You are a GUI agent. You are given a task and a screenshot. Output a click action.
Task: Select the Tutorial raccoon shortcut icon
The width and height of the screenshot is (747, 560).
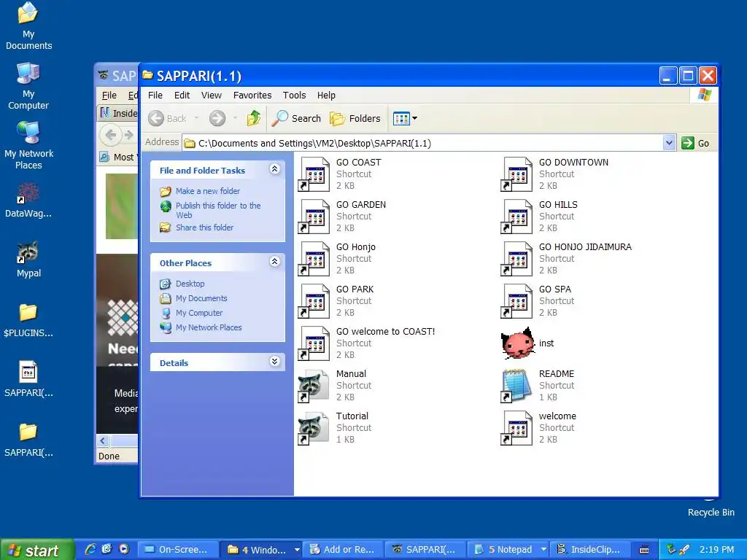[314, 428]
